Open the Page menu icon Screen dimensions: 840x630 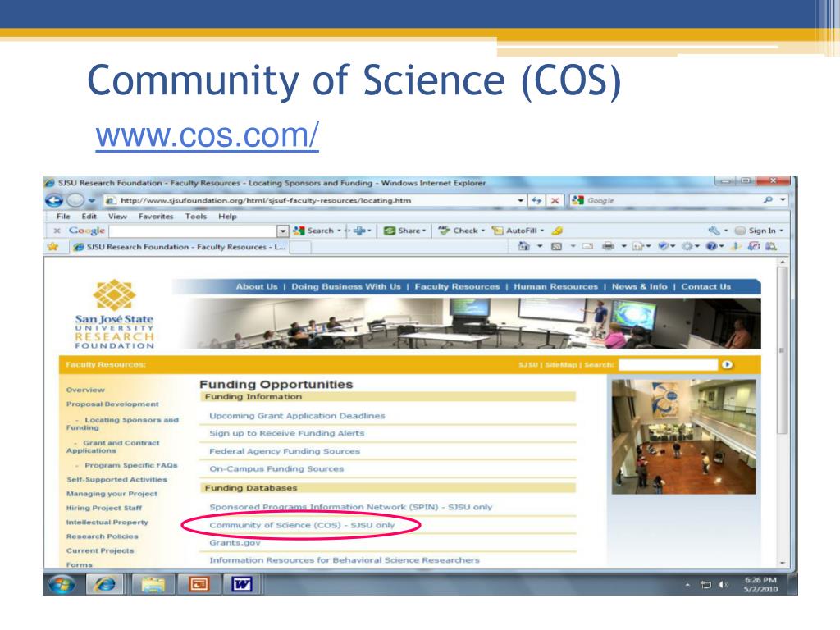click(637, 246)
